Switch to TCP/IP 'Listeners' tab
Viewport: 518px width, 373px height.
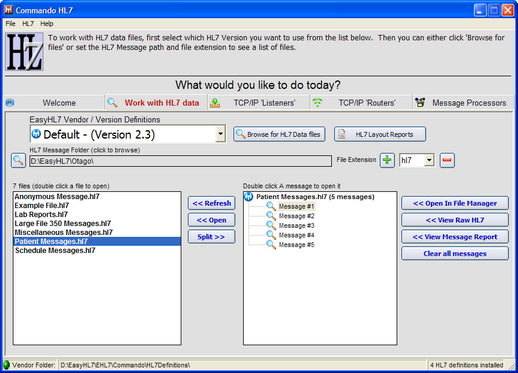coord(258,103)
